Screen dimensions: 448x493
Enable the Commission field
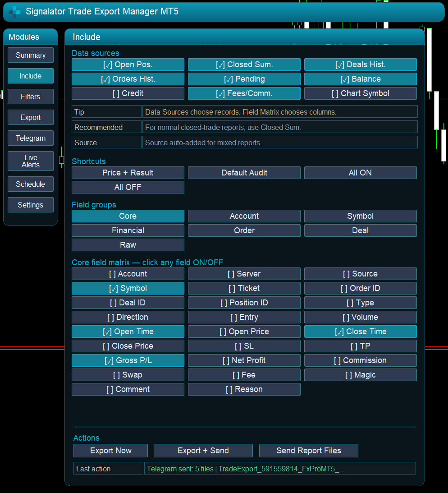[361, 361]
